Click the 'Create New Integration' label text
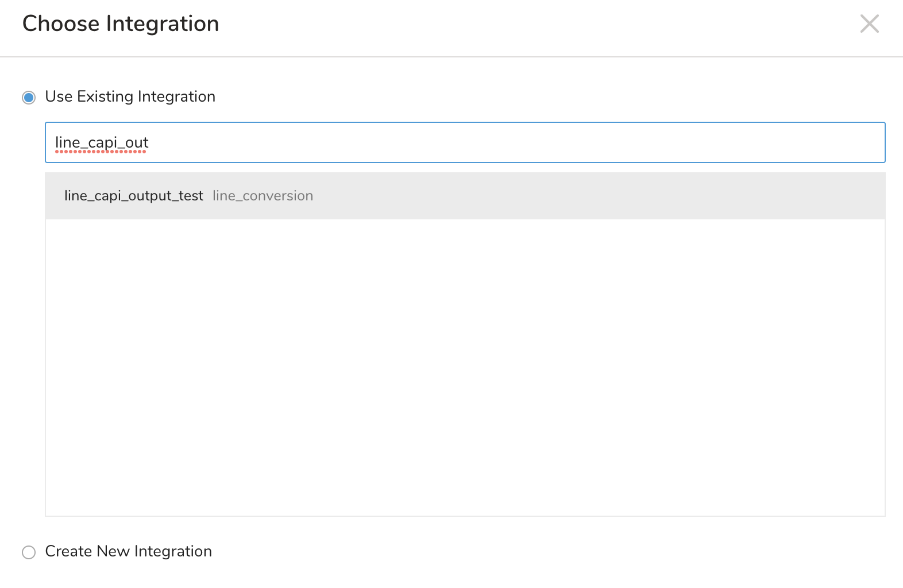The height and width of the screenshot is (588, 903). point(128,551)
